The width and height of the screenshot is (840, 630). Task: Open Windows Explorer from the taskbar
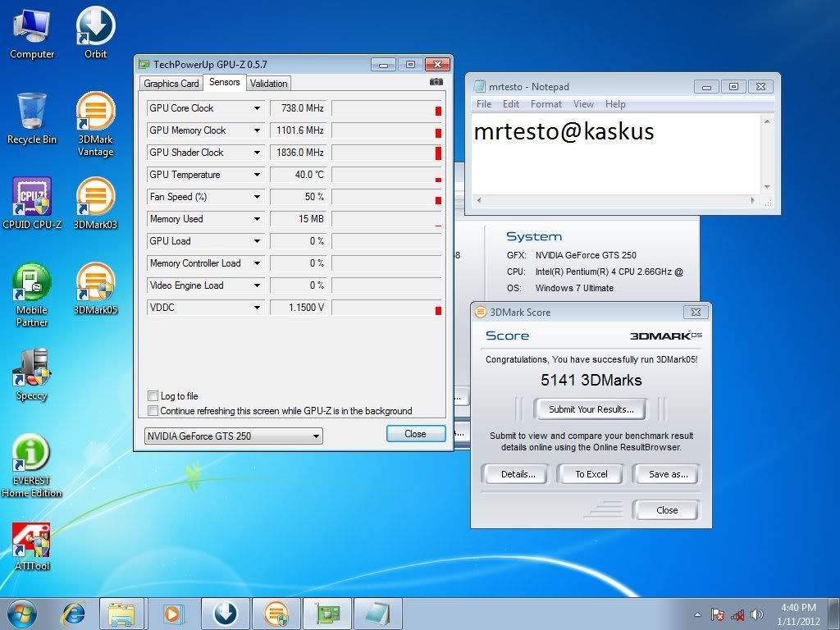click(x=121, y=614)
